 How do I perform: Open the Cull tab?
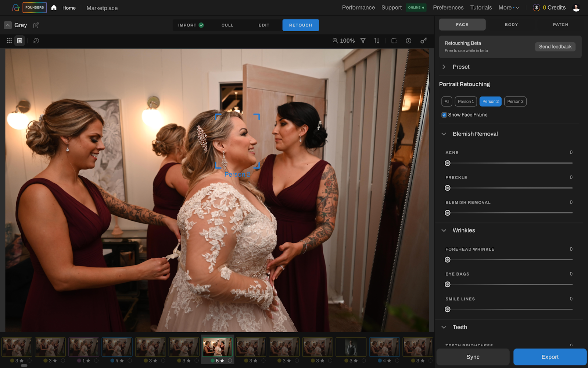point(227,25)
